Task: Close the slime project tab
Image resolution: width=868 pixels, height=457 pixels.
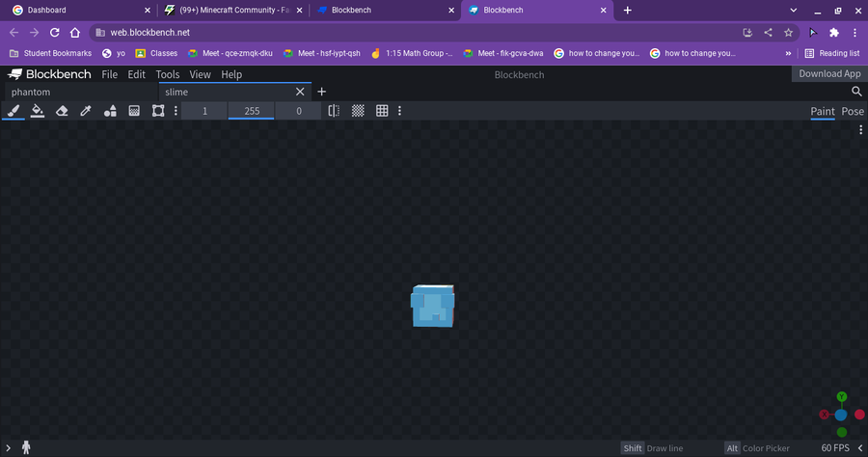Action: (x=300, y=92)
